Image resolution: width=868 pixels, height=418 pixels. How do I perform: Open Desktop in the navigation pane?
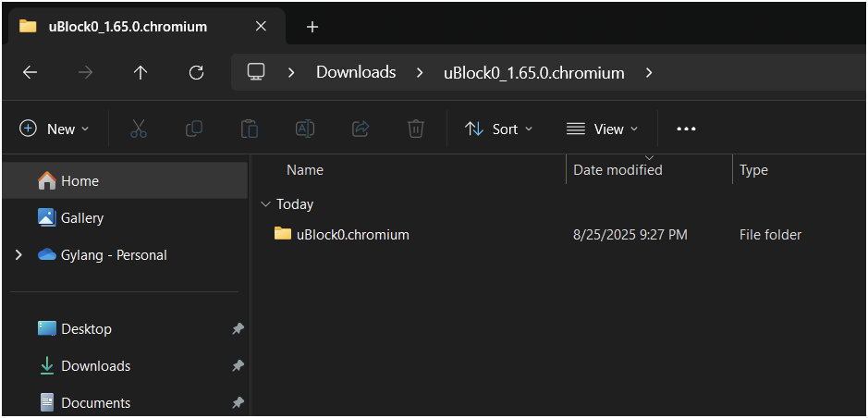[125, 329]
